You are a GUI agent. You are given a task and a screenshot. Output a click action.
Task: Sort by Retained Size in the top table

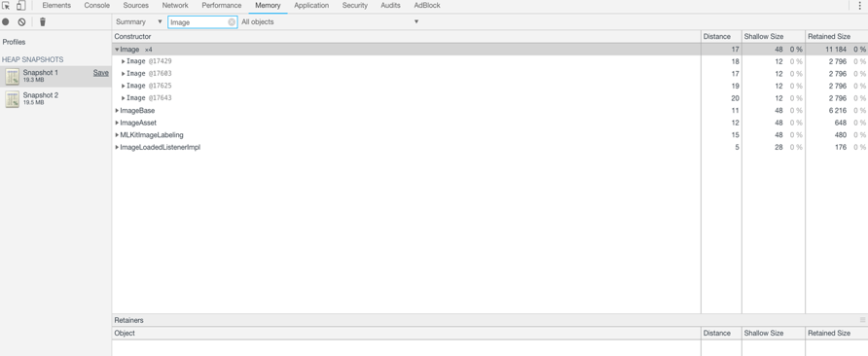pyautogui.click(x=837, y=37)
